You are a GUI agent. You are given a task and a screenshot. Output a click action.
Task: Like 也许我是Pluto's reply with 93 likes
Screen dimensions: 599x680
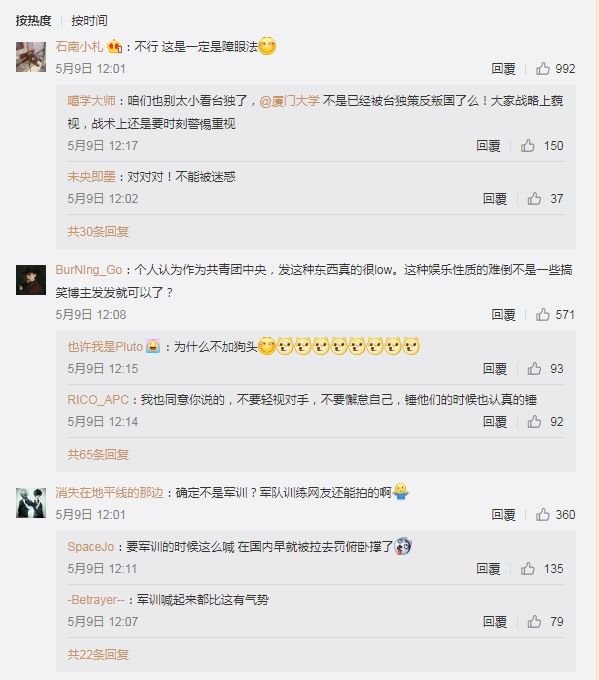534,369
